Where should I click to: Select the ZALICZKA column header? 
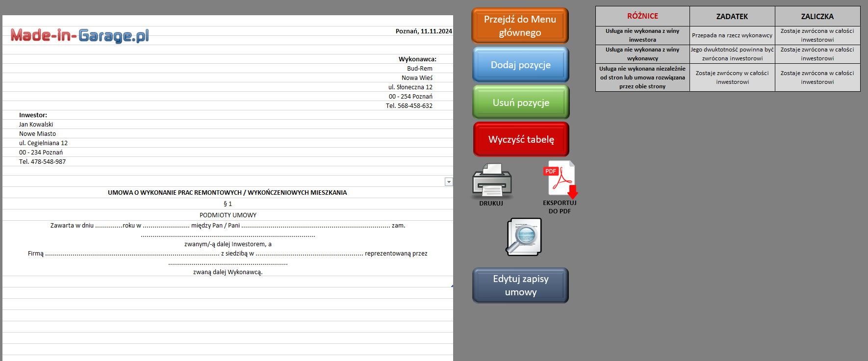[817, 16]
